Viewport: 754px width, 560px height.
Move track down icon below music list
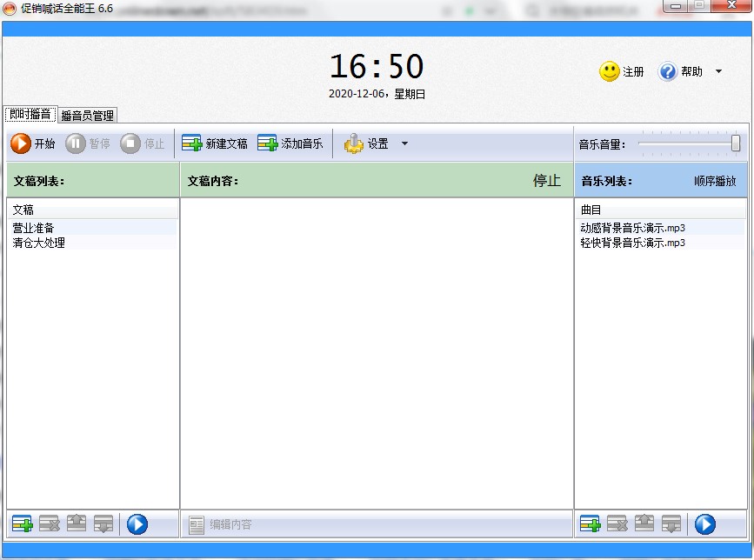[671, 524]
